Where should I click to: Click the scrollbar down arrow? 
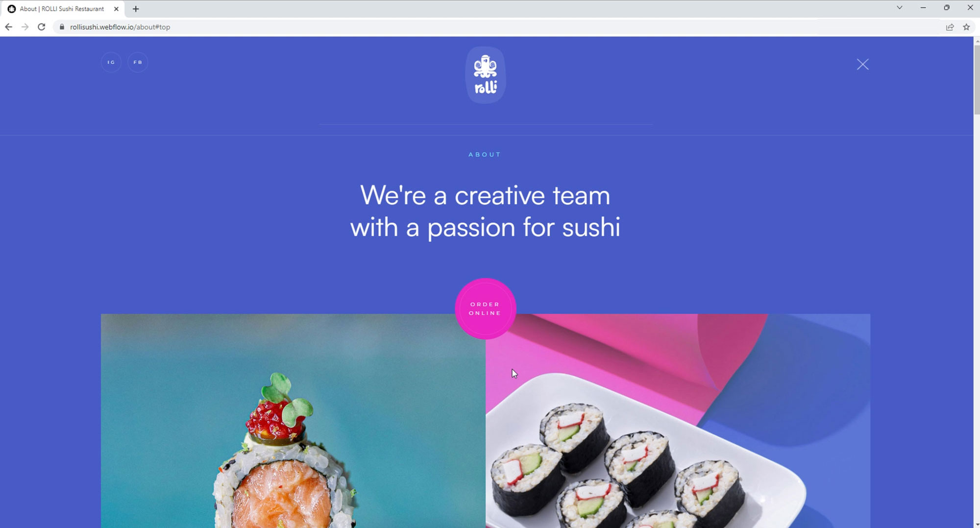(976, 524)
